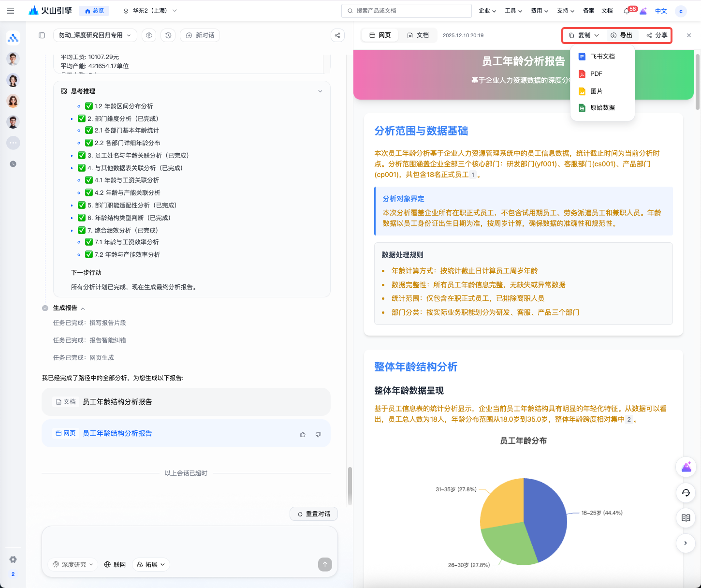The image size is (701, 588).
Task: Open the 勿动_深度研究回归专用 agent dropdown
Action: click(x=95, y=35)
